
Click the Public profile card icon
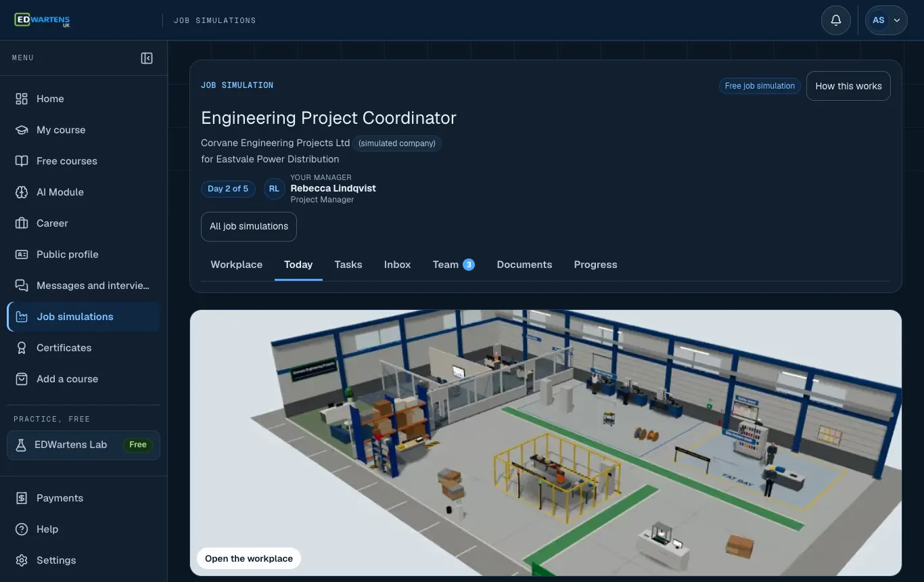(x=22, y=254)
